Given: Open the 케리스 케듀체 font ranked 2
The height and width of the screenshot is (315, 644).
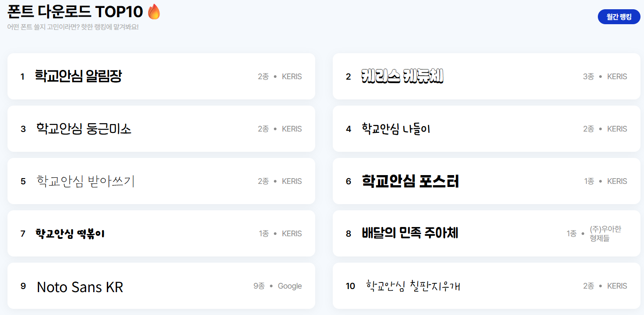Looking at the screenshot, I should coord(487,77).
